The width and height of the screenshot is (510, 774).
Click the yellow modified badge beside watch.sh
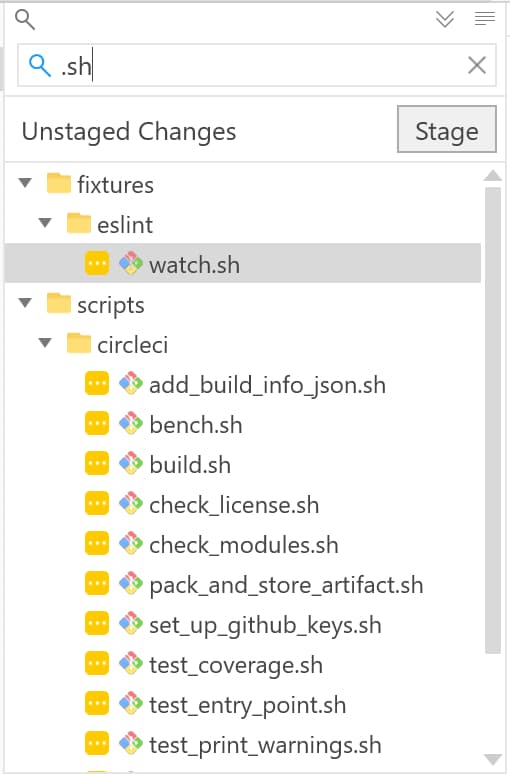(97, 264)
